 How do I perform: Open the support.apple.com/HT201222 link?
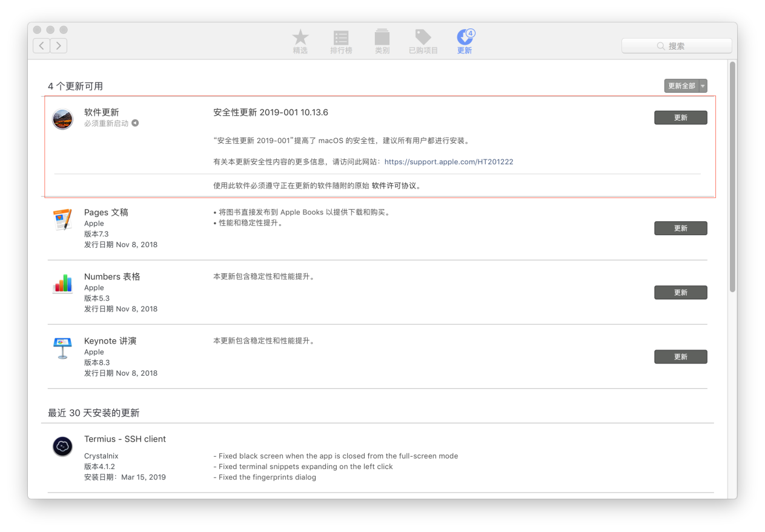coord(449,162)
